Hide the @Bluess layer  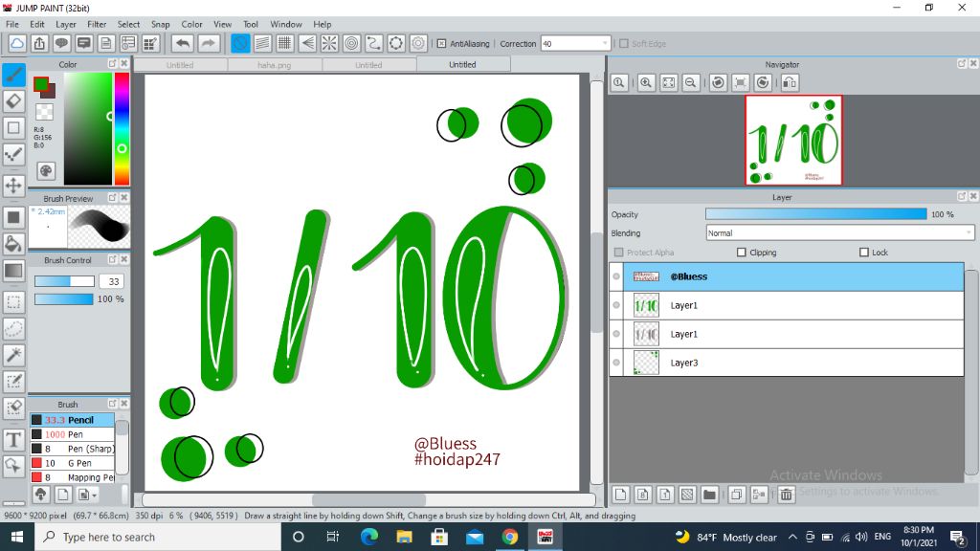(x=616, y=276)
